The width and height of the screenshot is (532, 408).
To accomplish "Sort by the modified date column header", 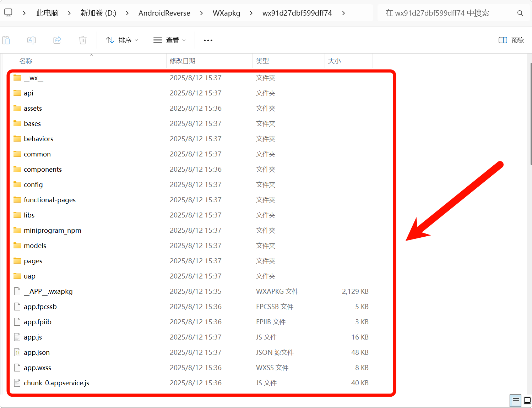I will click(x=183, y=61).
